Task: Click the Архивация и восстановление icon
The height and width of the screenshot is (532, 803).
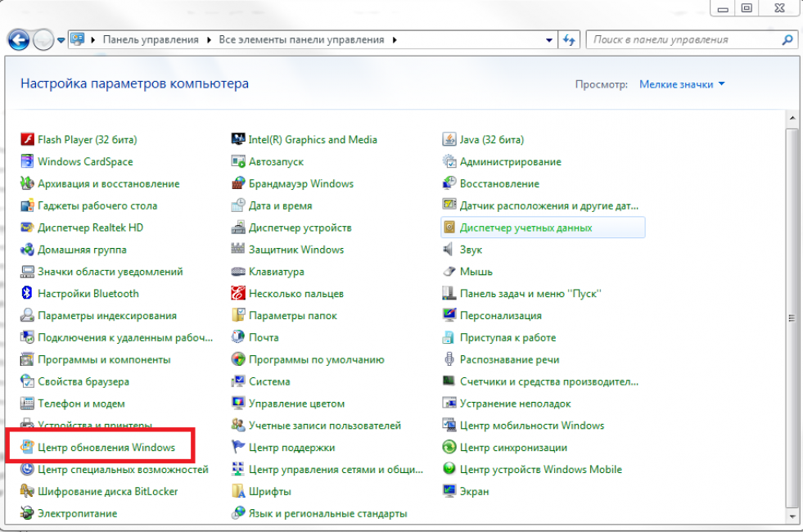Action: point(27,183)
